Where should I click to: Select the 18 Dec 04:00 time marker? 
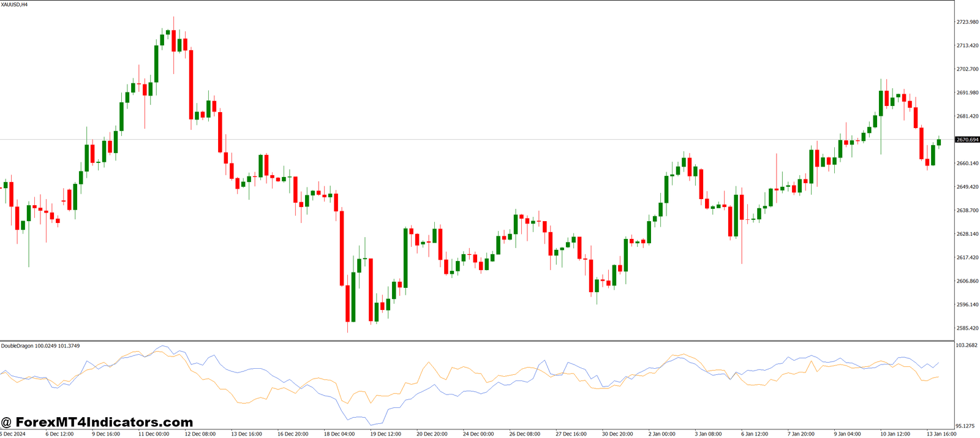tap(339, 434)
